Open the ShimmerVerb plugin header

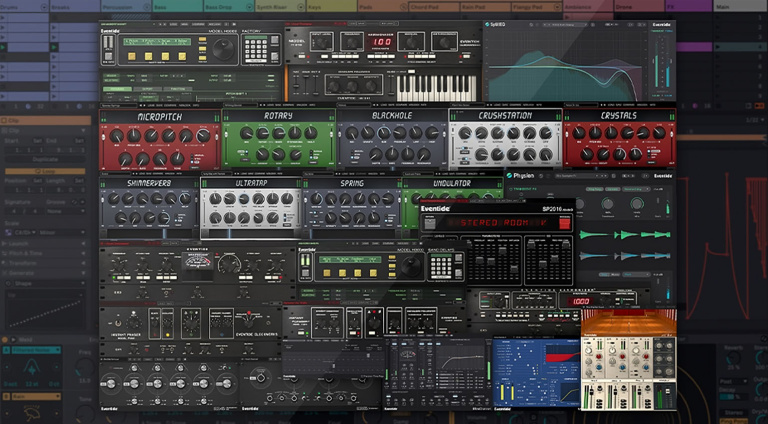coord(149,183)
